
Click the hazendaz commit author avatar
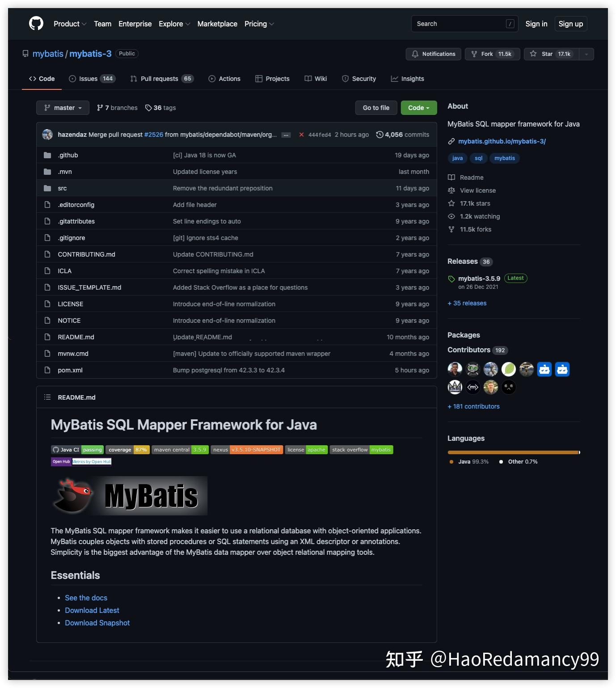pyautogui.click(x=47, y=135)
